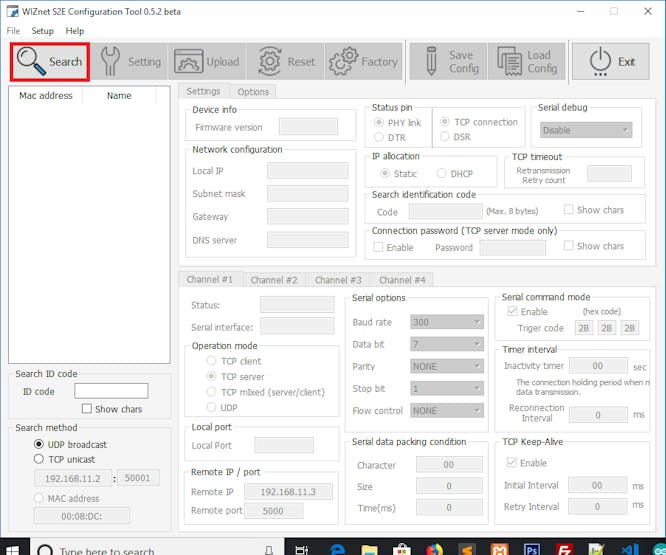
Task: Click the Name column header
Action: pos(119,96)
